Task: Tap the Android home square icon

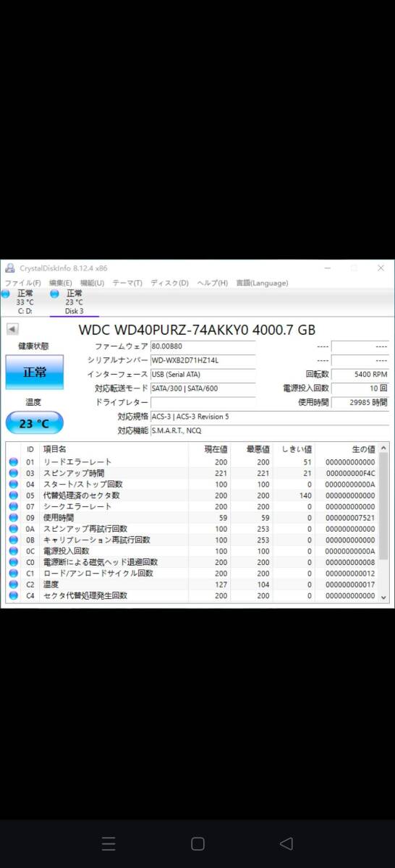Action: (197, 843)
